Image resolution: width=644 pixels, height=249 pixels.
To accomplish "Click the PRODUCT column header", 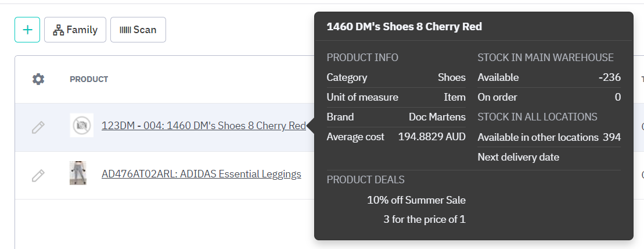I will pos(89,79).
